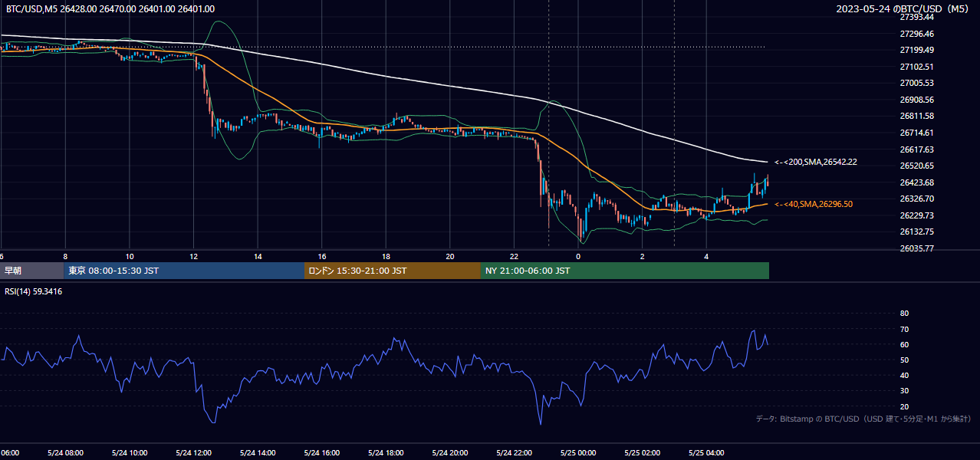Screen dimensions: 980x460
Task: Click the ロンドン 15:30-21:00 JST session bar
Action: [393, 271]
